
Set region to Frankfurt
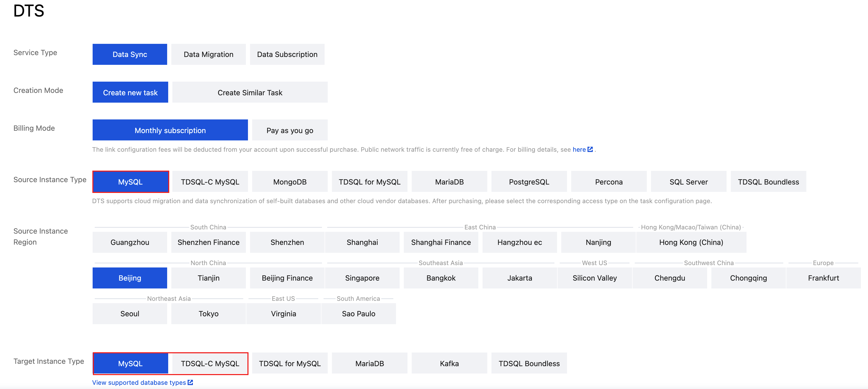pos(823,278)
